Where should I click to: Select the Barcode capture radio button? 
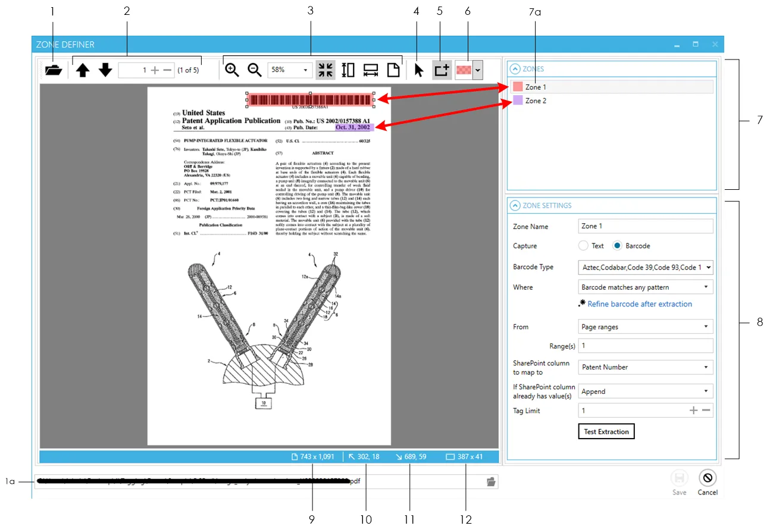[x=618, y=246]
